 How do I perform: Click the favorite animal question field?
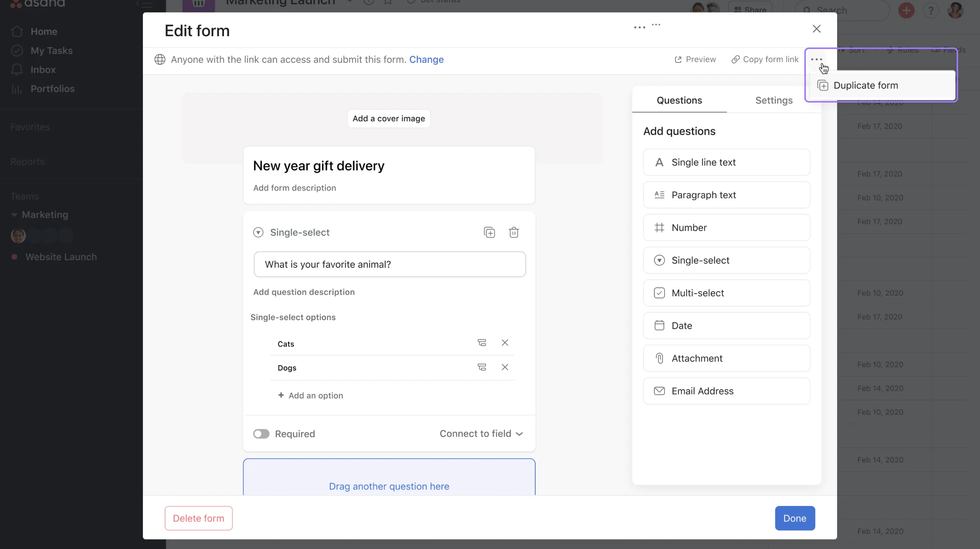coord(390,264)
